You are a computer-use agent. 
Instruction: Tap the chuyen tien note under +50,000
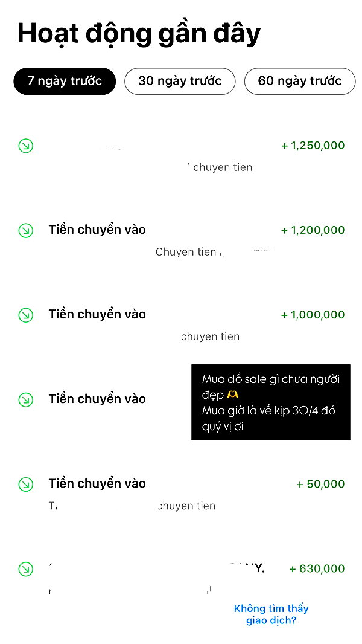tap(186, 506)
